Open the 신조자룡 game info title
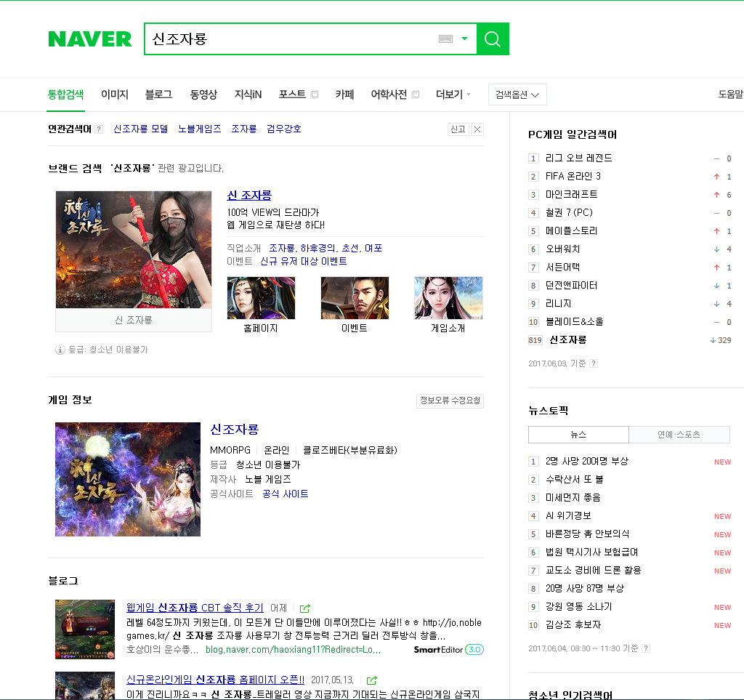744x700 pixels. tap(235, 429)
